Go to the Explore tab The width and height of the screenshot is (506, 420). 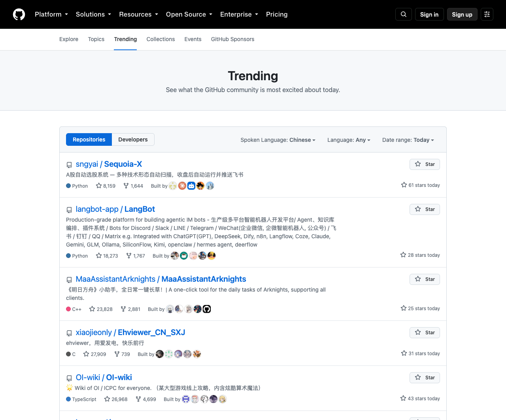[69, 39]
